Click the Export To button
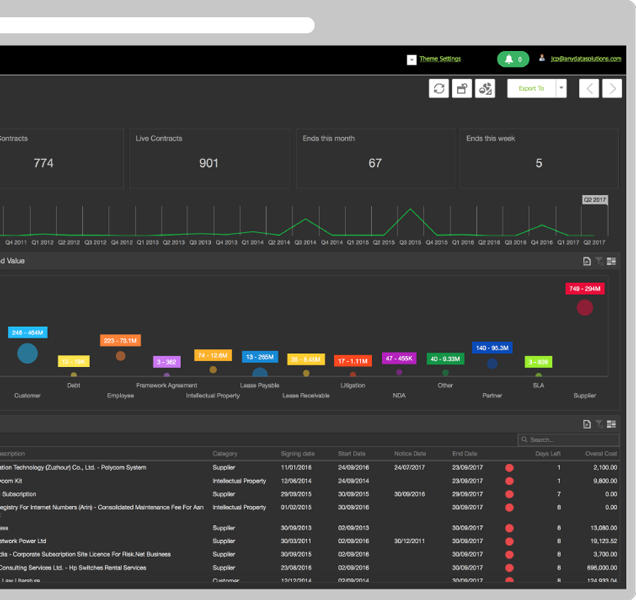Screen dimensions: 636x600 531,88
